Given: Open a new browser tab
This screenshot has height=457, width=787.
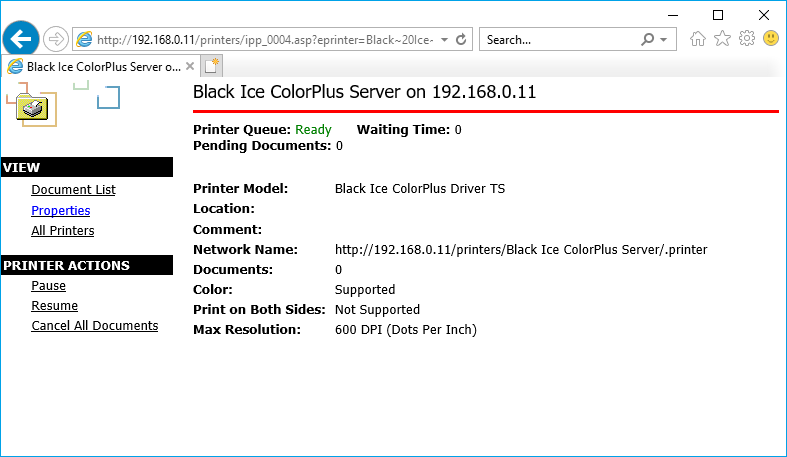Looking at the screenshot, I should coord(211,66).
